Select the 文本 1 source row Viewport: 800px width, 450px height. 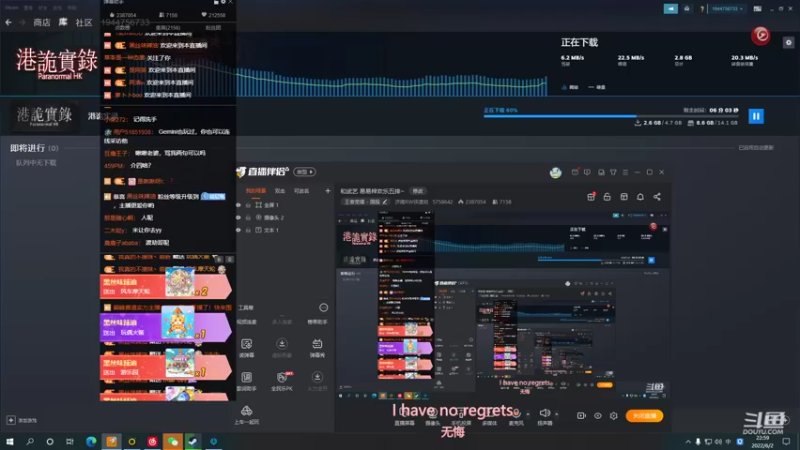284,230
